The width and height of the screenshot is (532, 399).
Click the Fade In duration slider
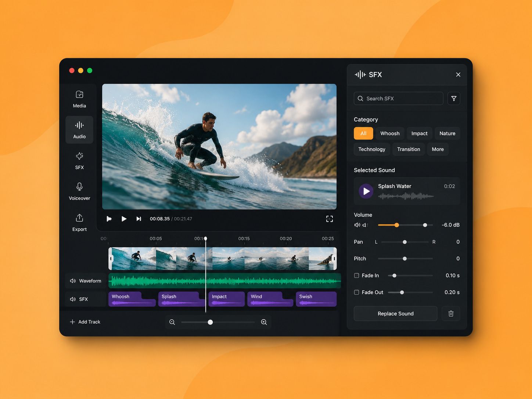click(x=410, y=276)
